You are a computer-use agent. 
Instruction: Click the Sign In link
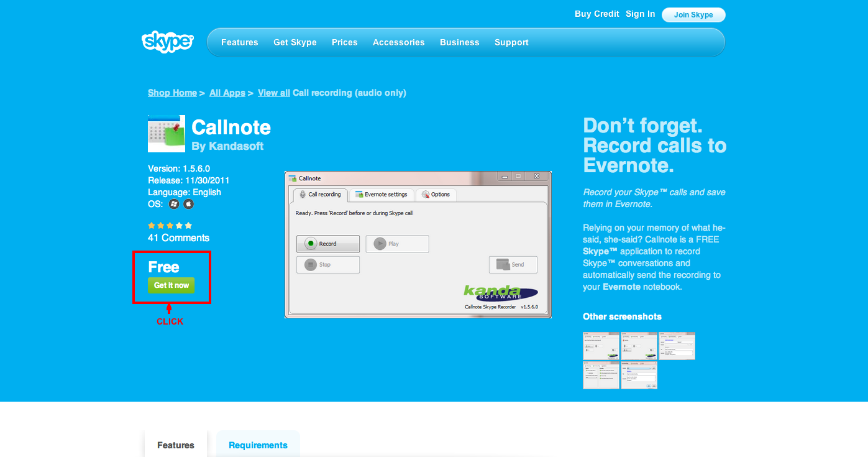tap(641, 14)
